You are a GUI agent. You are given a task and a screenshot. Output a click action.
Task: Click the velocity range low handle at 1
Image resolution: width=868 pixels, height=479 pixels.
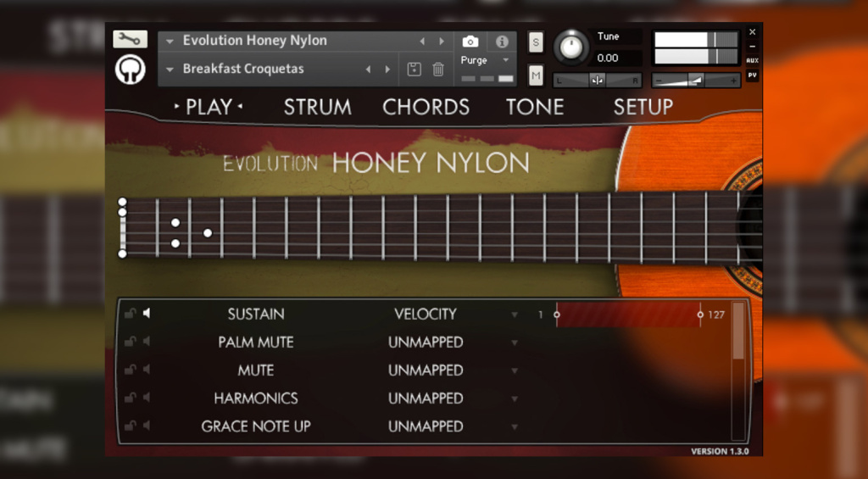pyautogui.click(x=557, y=315)
